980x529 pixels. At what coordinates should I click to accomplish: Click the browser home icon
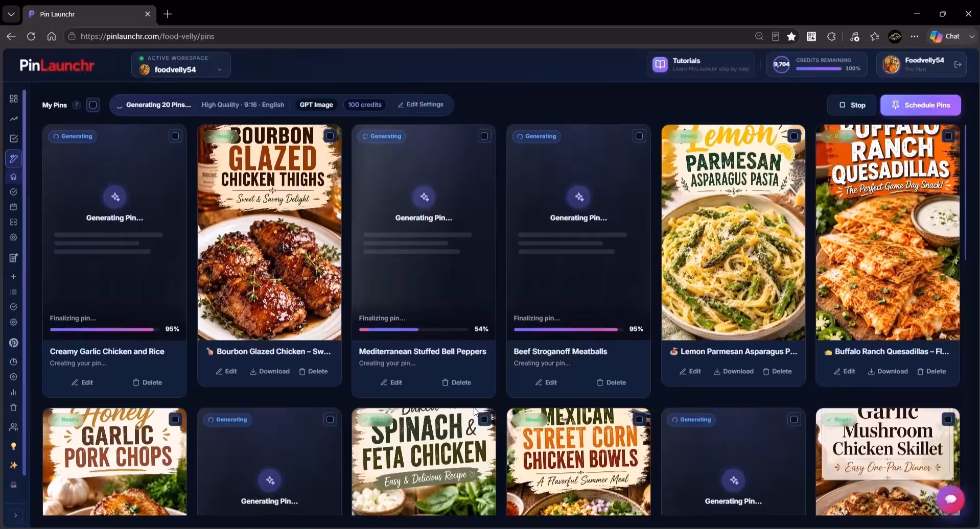52,36
